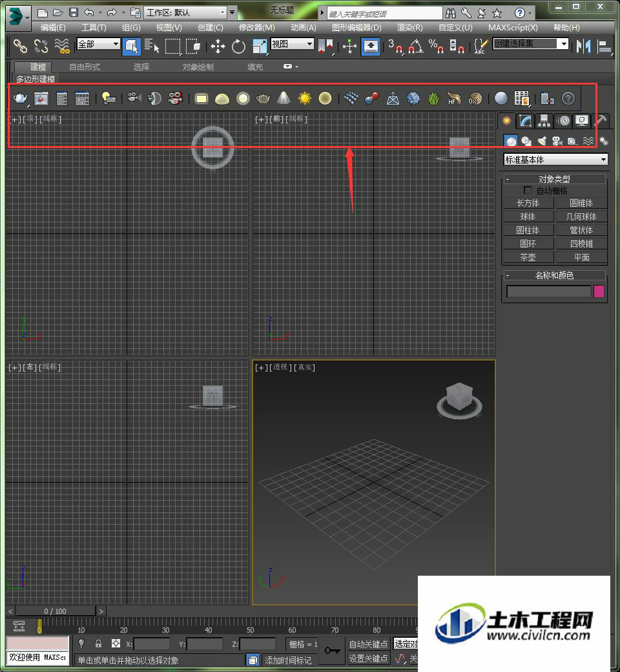The width and height of the screenshot is (620, 672).
Task: Open Select by Name list icon
Action: pyautogui.click(x=152, y=45)
